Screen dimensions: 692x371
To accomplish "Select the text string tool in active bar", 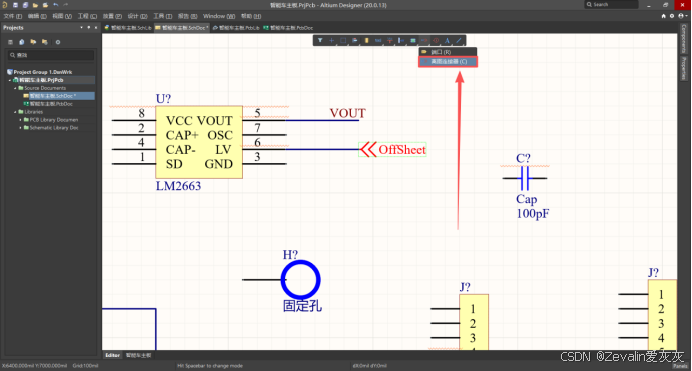I will click(x=448, y=41).
